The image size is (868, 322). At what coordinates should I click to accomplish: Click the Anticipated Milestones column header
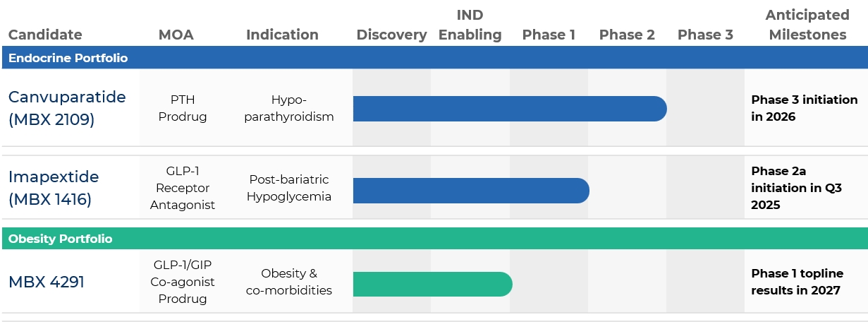point(807,25)
